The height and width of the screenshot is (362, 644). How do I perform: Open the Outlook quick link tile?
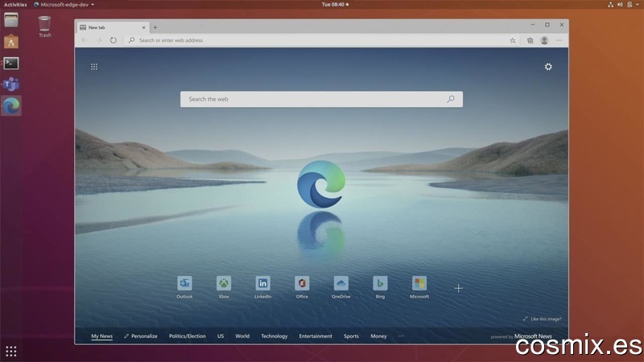184,286
